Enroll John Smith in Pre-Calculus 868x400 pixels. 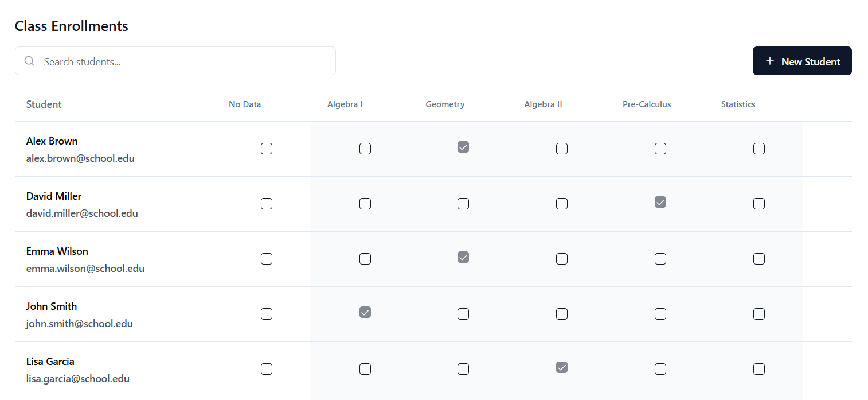[x=660, y=314]
